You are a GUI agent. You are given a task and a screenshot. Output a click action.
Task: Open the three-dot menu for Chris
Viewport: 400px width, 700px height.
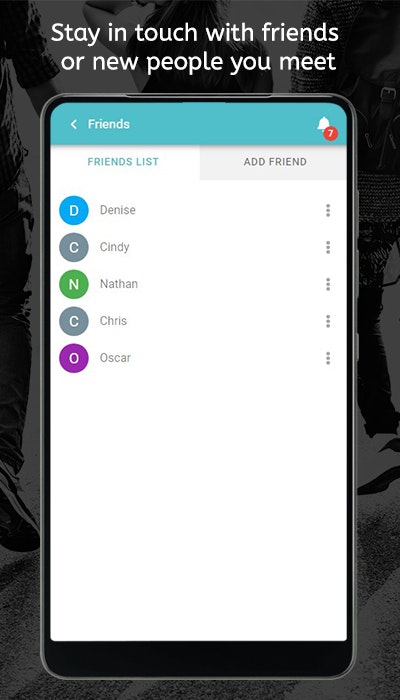(x=328, y=321)
